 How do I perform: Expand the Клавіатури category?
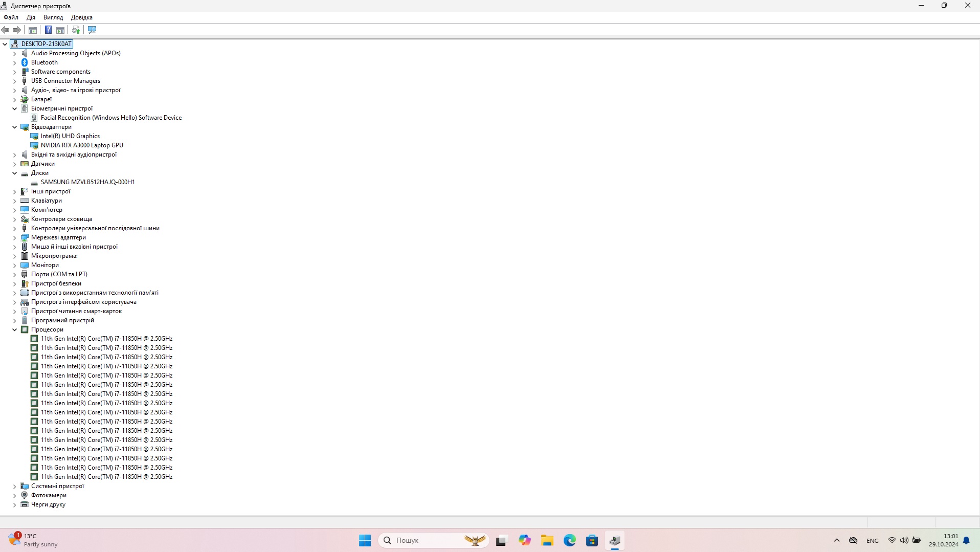(x=15, y=201)
